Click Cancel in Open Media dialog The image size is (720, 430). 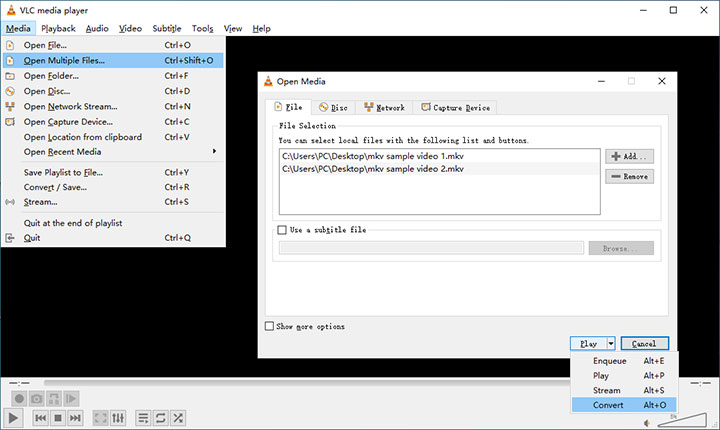644,343
